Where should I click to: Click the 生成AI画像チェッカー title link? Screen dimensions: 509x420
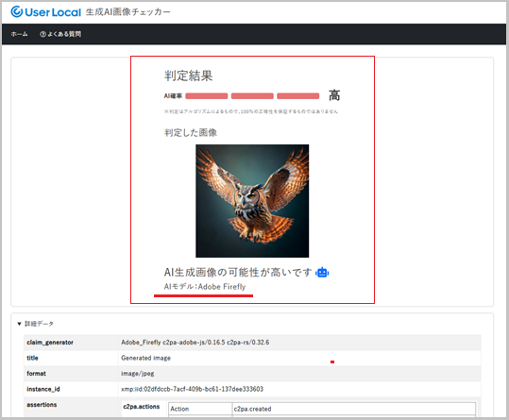(x=127, y=12)
